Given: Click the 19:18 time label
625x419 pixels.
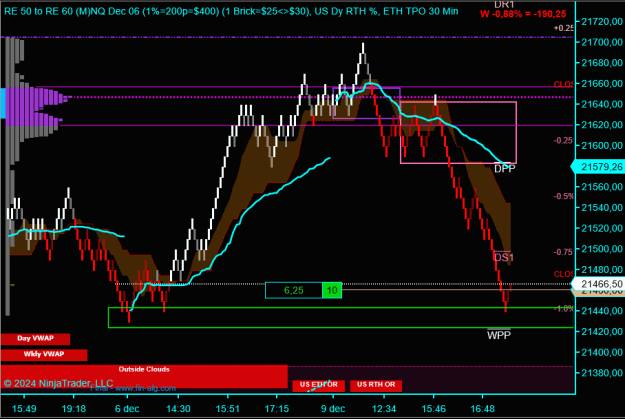Looking at the screenshot, I should coord(74,409).
